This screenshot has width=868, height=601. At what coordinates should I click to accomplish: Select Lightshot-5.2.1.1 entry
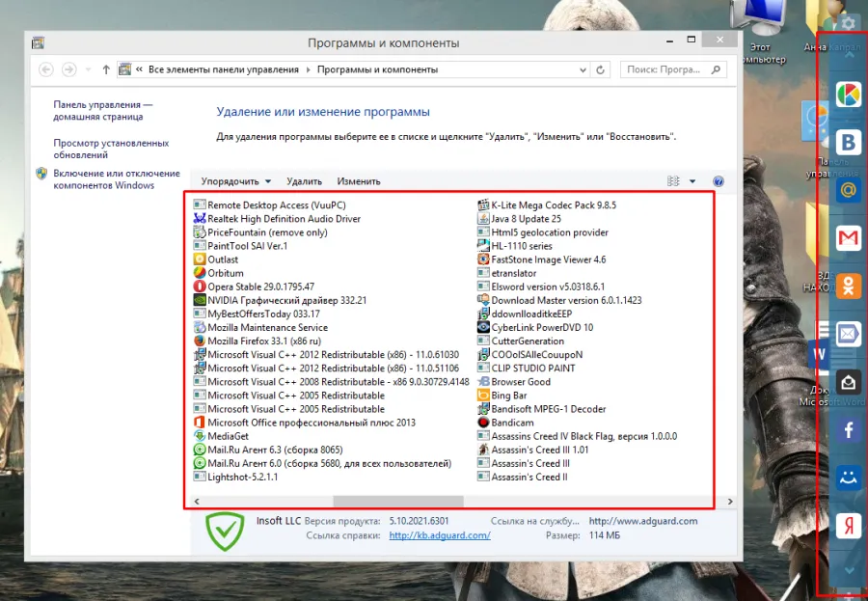coord(235,477)
